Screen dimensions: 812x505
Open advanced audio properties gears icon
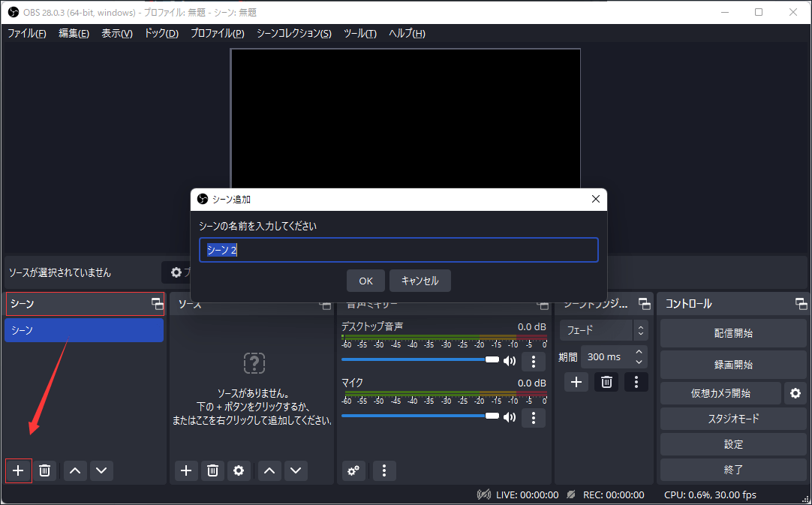point(353,470)
